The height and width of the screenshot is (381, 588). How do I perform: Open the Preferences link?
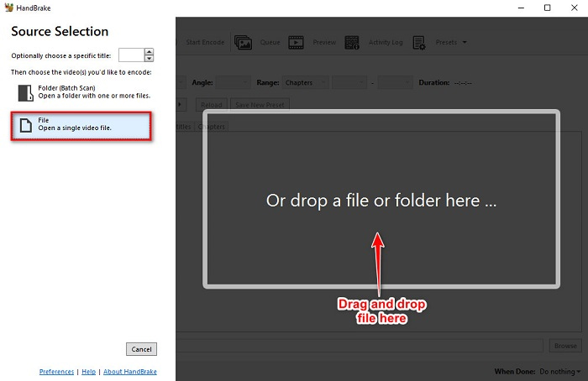[x=56, y=372]
